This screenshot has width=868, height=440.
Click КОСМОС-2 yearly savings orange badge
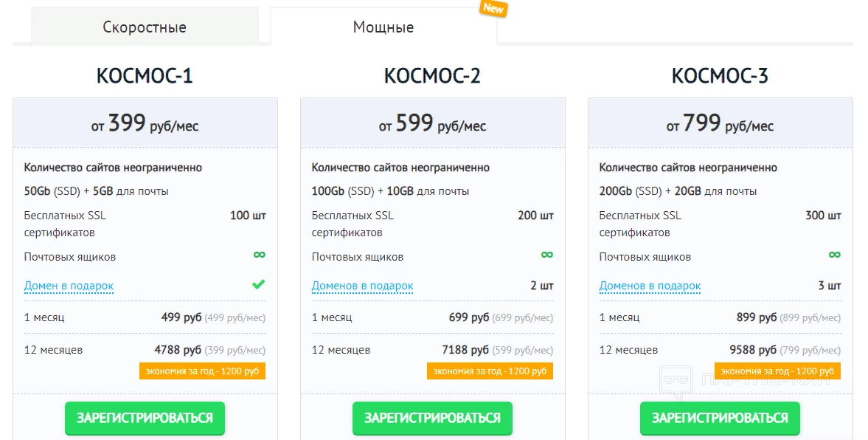point(490,371)
